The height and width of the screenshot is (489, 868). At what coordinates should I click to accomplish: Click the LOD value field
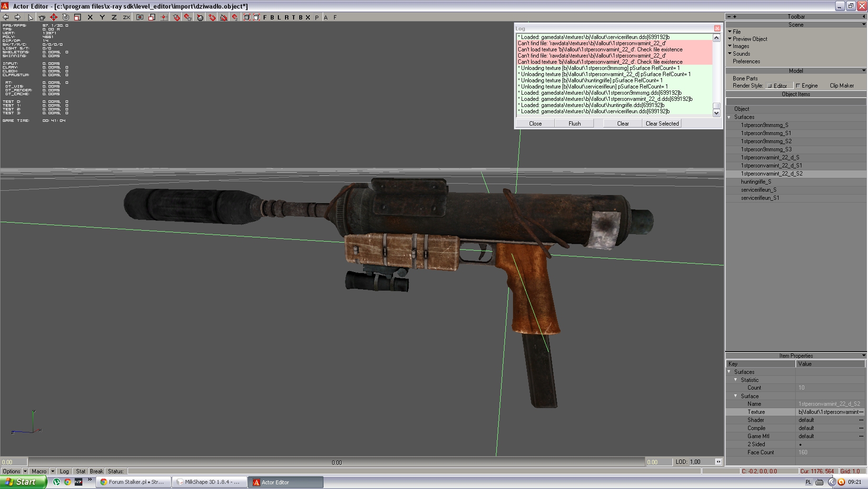coord(701,462)
